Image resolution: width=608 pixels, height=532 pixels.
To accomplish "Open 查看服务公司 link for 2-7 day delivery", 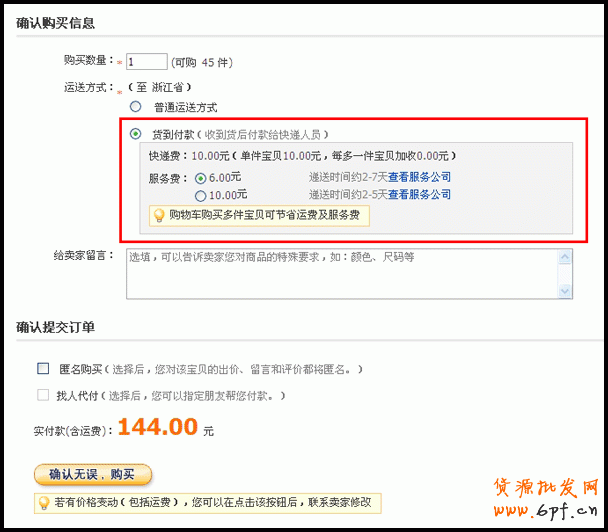I will pos(419,177).
